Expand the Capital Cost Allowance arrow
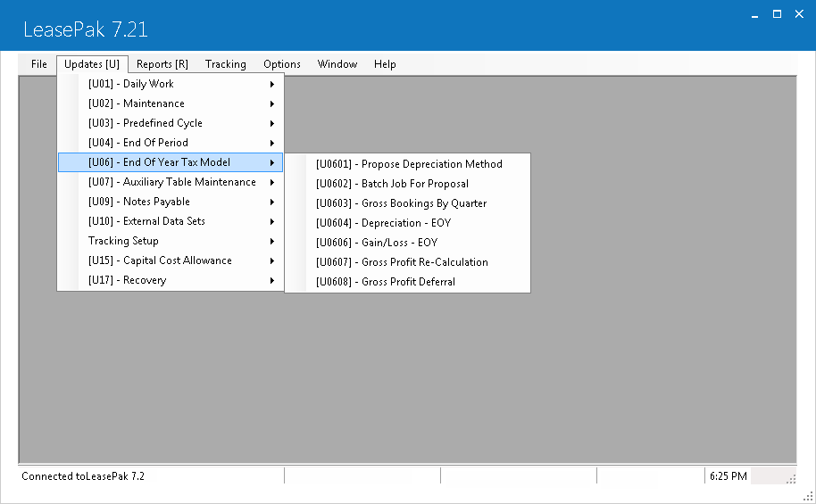Image resolution: width=816 pixels, height=504 pixels. pyautogui.click(x=272, y=261)
